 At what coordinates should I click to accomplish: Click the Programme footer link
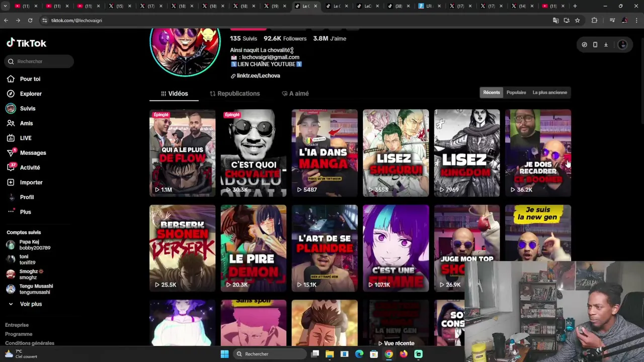pyautogui.click(x=19, y=334)
